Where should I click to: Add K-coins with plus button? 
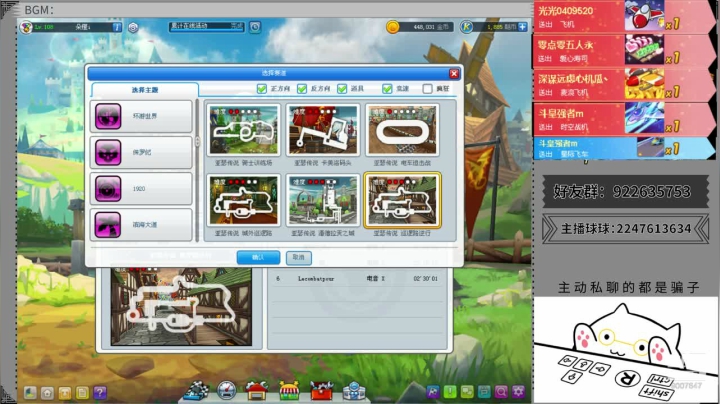tap(523, 27)
